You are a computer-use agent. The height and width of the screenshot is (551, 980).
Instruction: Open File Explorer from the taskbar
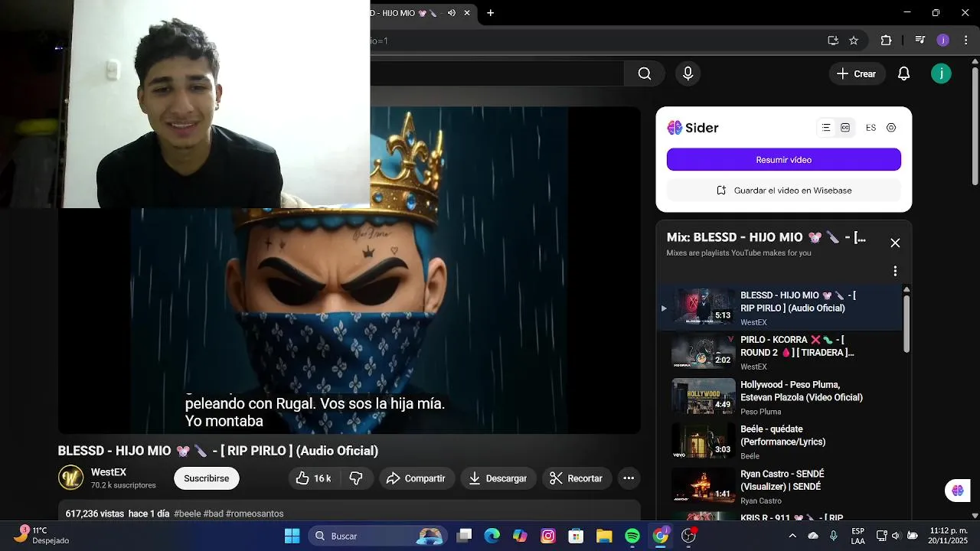pos(604,536)
